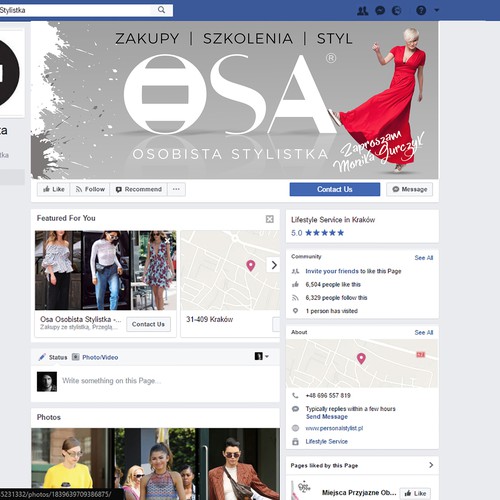Click the search magnifier icon
Screen dimensions: 500x500
[x=161, y=10]
